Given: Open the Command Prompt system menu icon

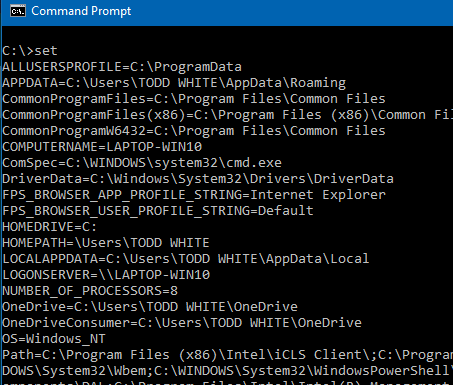Looking at the screenshot, I should [x=18, y=11].
